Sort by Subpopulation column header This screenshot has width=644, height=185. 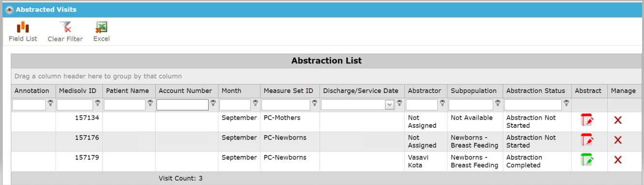point(474,91)
